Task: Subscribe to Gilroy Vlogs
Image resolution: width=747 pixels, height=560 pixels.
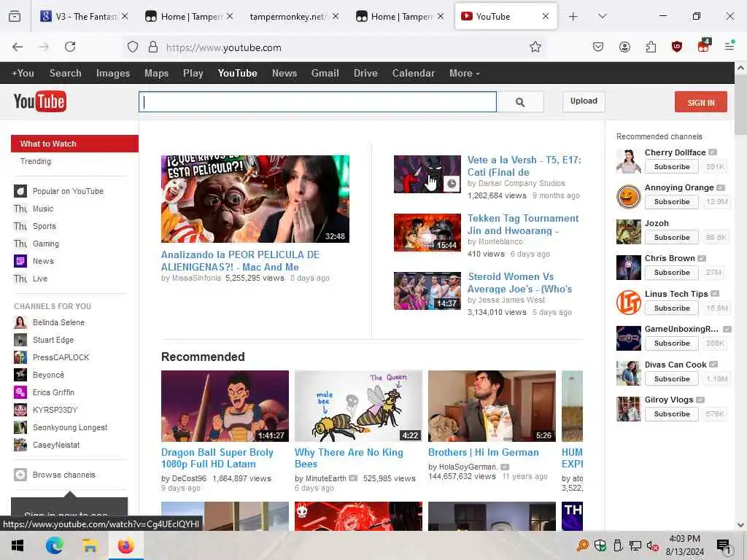Action: pos(672,414)
